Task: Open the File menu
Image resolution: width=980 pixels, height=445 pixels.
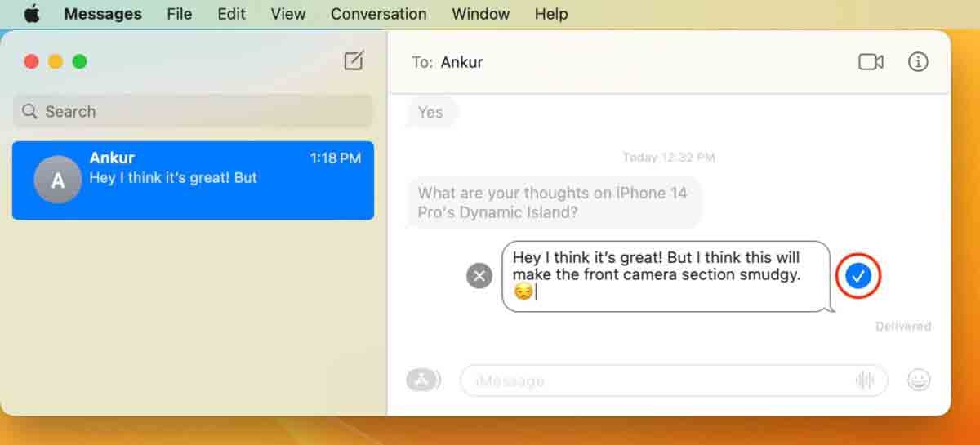Action: click(179, 14)
